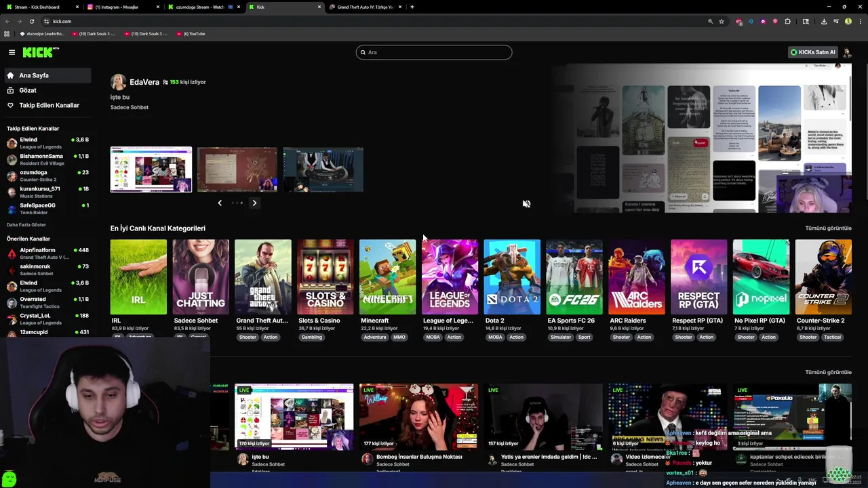Open the Dota 2 category card

[x=512, y=277]
